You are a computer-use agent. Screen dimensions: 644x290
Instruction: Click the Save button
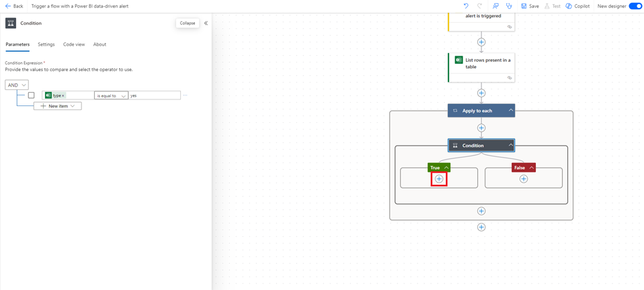pyautogui.click(x=530, y=6)
